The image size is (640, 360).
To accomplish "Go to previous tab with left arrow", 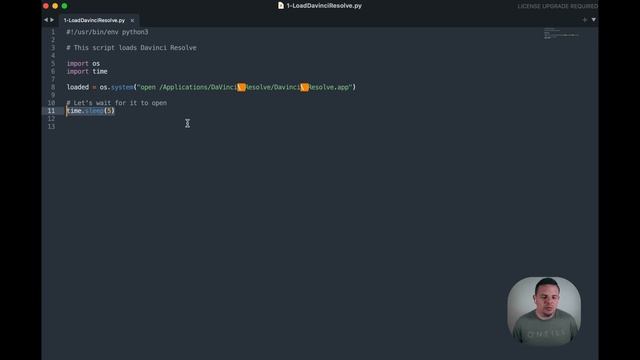I will point(46,20).
